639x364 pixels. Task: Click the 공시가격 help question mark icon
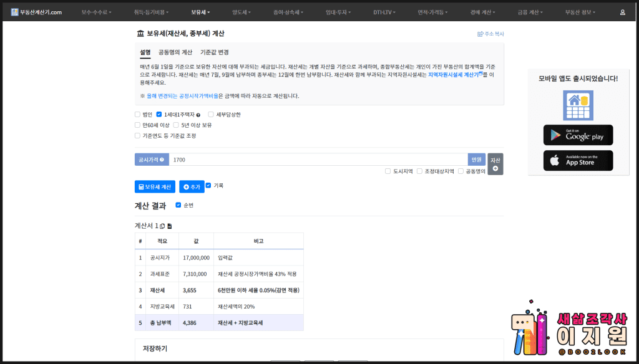161,159
